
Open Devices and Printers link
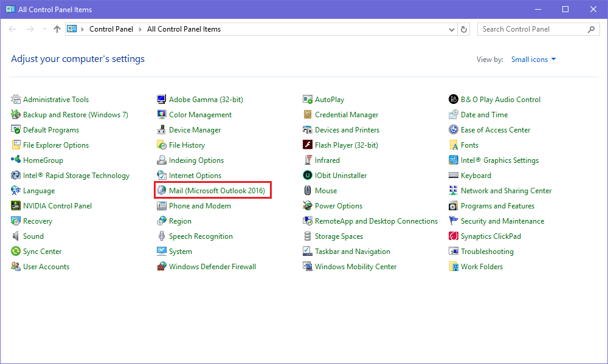(347, 130)
